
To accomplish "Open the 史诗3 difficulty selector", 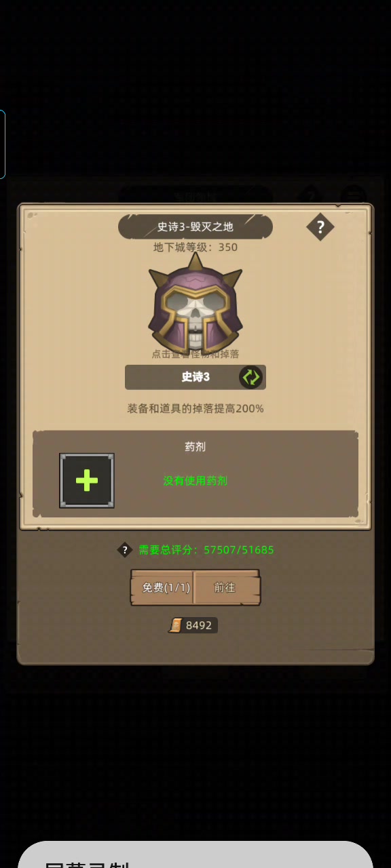I will click(x=195, y=377).
